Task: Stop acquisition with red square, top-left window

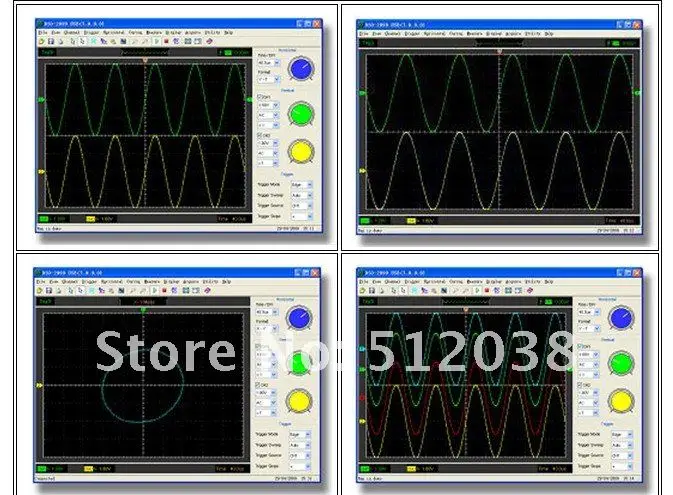Action: [166, 41]
